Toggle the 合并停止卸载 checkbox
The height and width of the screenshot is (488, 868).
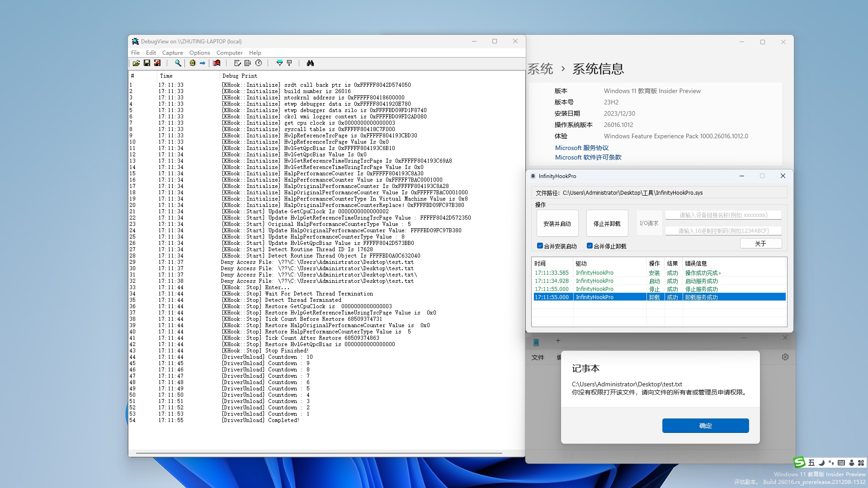click(590, 246)
